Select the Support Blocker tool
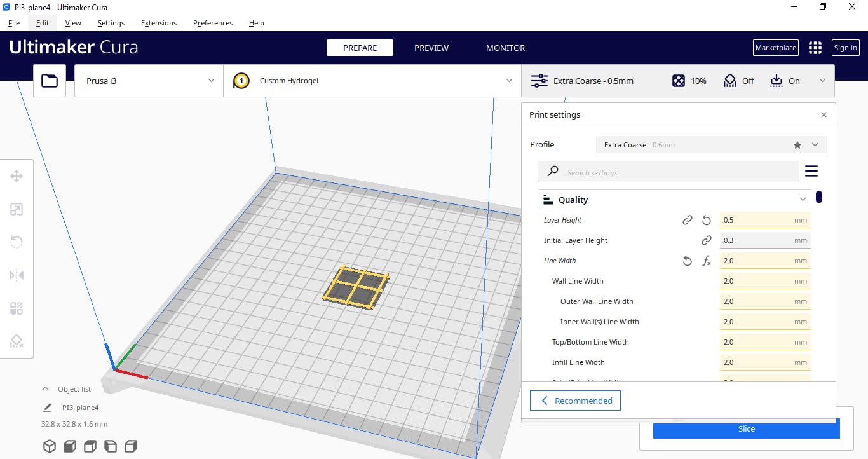The image size is (868, 459). pos(17,341)
